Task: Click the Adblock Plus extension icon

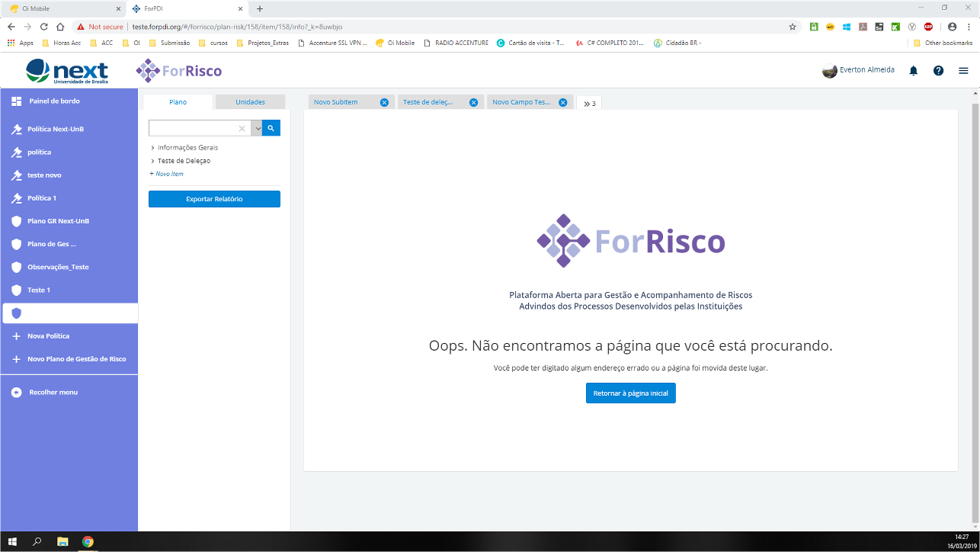Action: (x=930, y=27)
